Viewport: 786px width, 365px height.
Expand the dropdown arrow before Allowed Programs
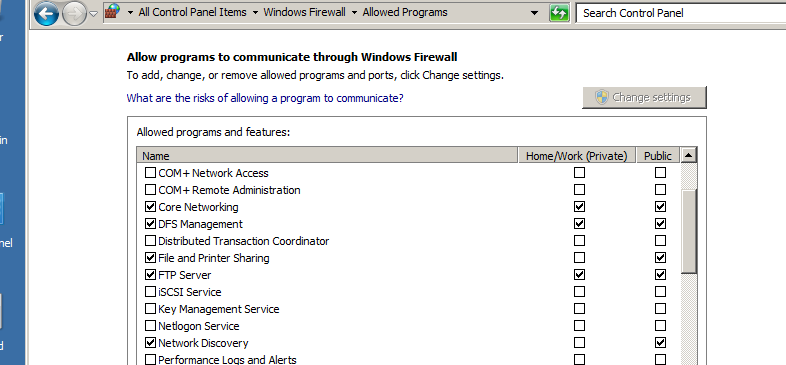tap(354, 13)
